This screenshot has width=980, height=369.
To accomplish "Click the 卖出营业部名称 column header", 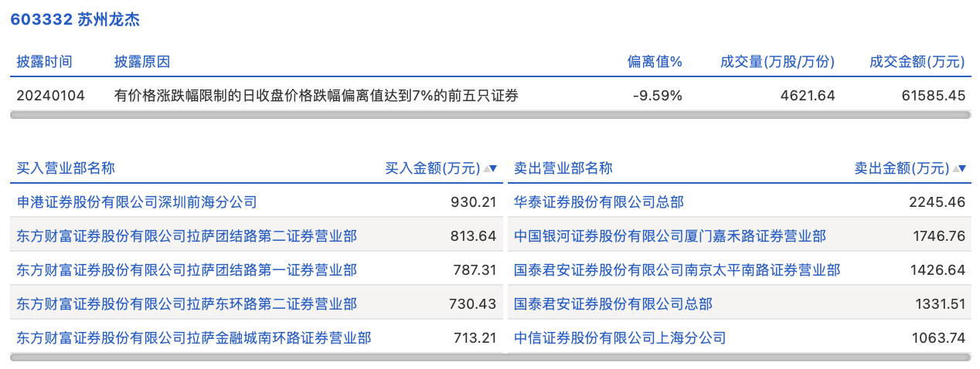I will [x=563, y=168].
